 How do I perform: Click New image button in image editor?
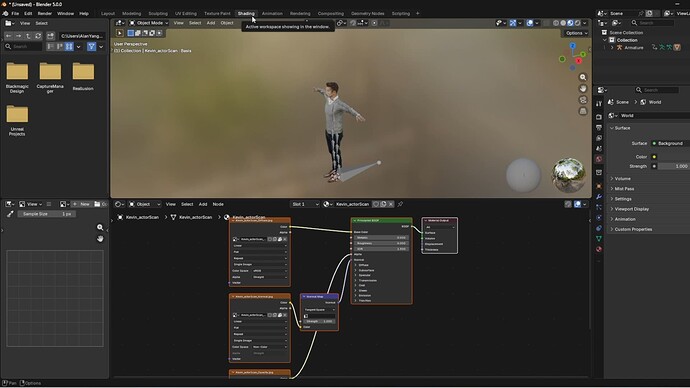point(81,204)
